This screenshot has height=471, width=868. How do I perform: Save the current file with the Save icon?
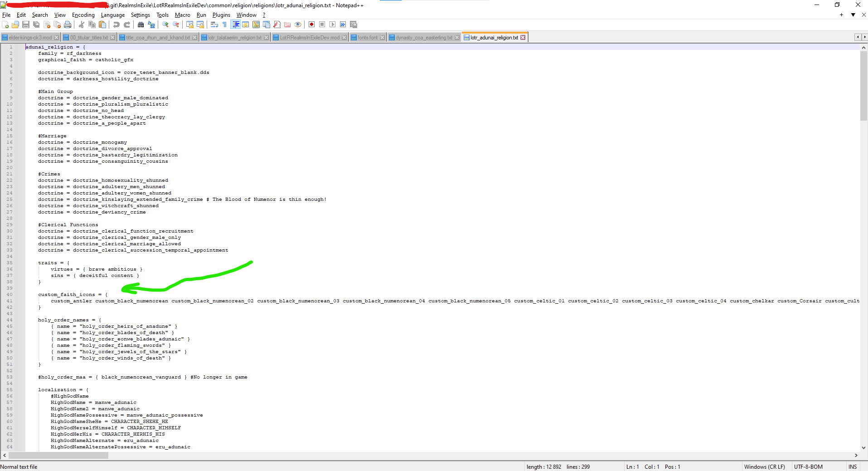coord(26,24)
